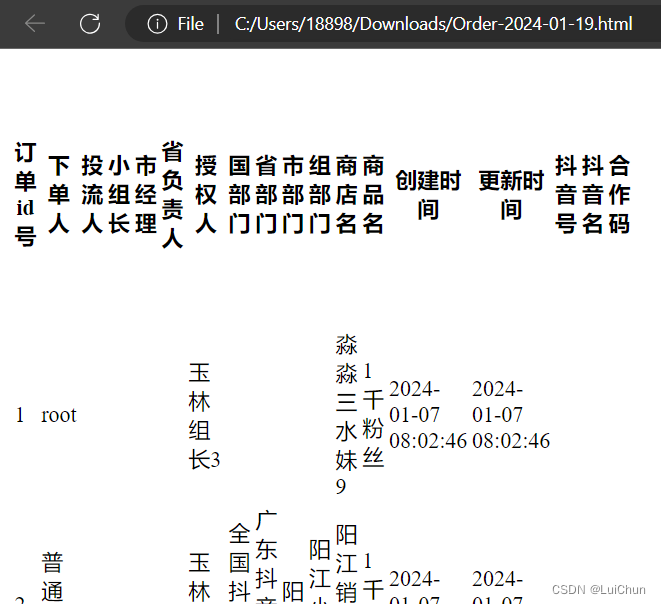Select the 授权人 column header
661x604 pixels.
(205, 194)
